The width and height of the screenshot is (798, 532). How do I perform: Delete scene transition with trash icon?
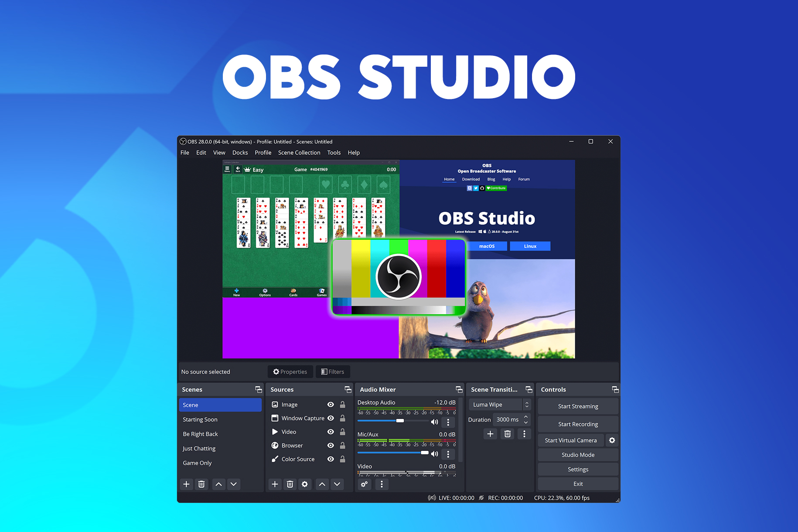pos(508,434)
